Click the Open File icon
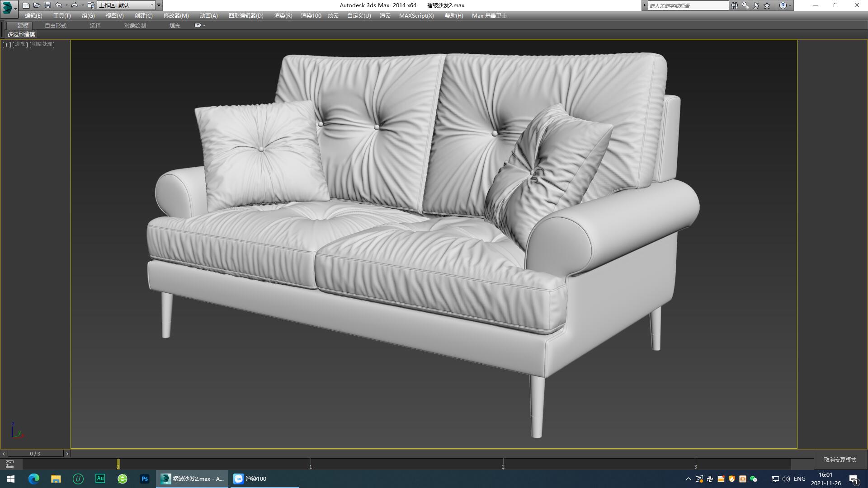 pyautogui.click(x=37, y=5)
